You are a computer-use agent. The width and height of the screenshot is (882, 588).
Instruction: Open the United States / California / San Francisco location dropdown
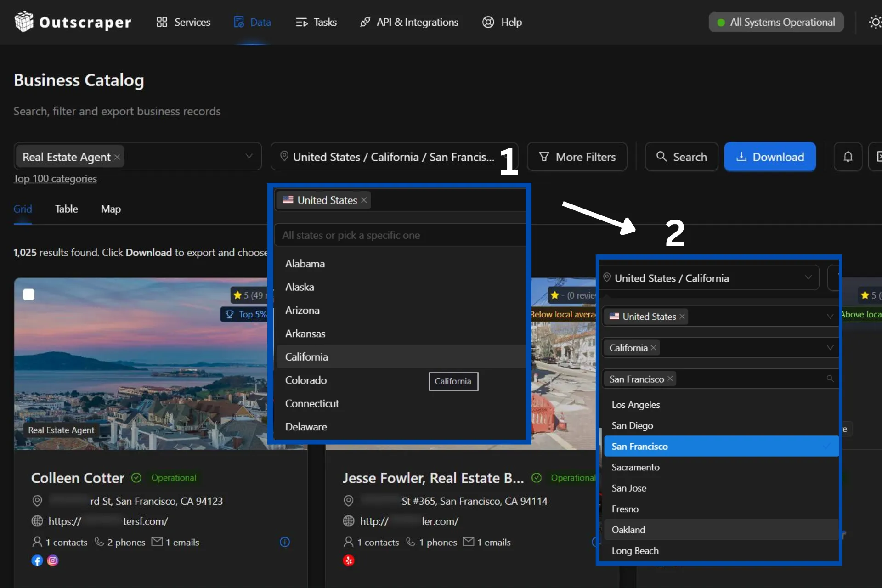tap(394, 157)
